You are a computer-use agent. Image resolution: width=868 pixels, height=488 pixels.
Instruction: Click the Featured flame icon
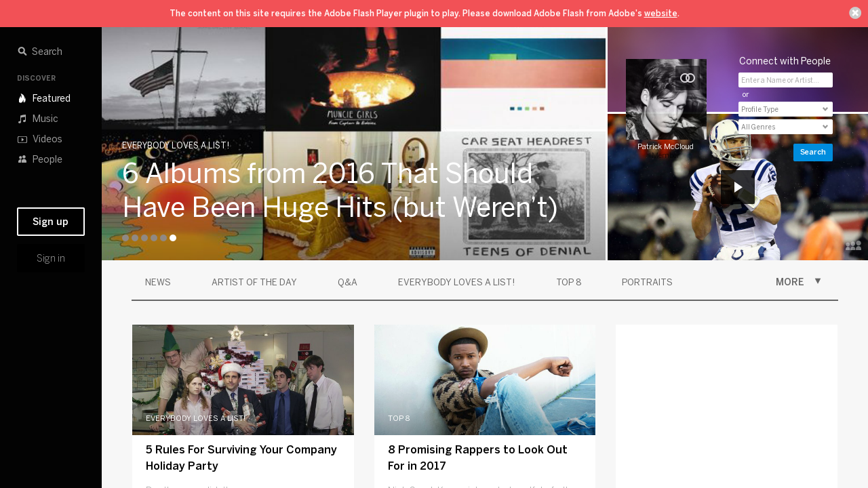pyautogui.click(x=22, y=98)
